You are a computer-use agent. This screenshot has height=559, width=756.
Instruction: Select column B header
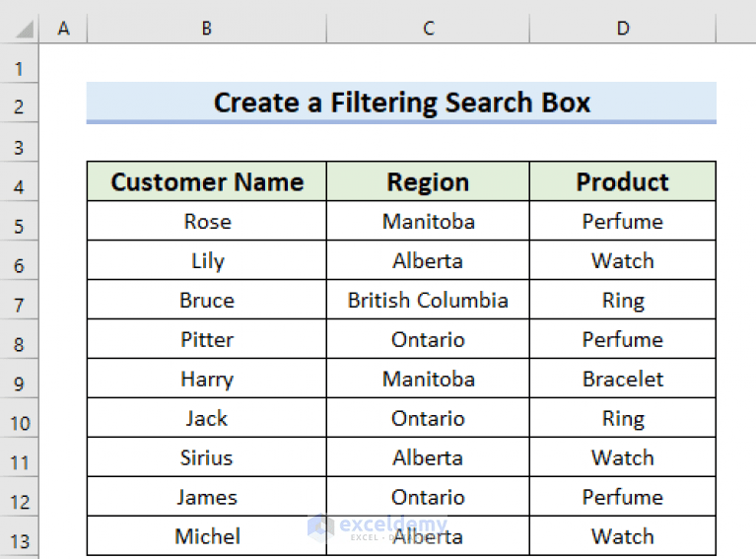[x=207, y=29]
